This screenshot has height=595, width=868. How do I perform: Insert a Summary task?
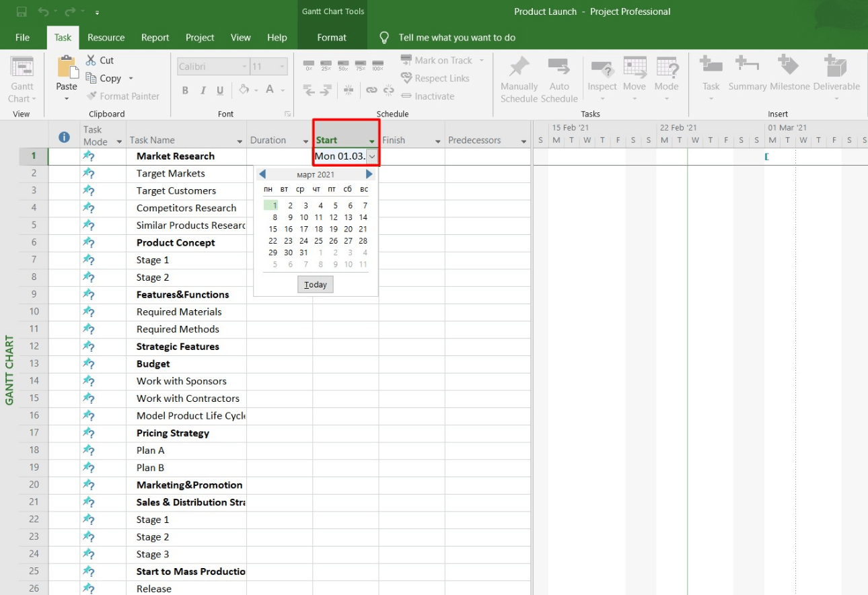[x=748, y=74]
